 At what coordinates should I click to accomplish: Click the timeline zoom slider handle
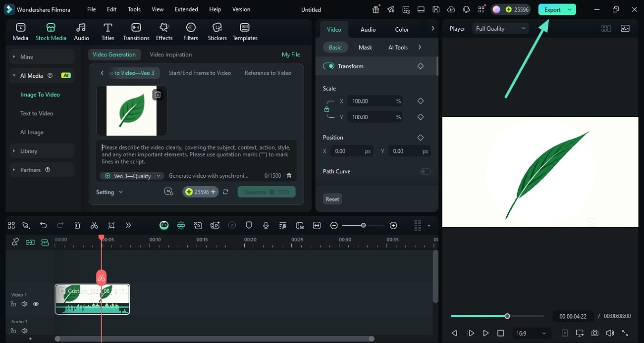pos(363,225)
